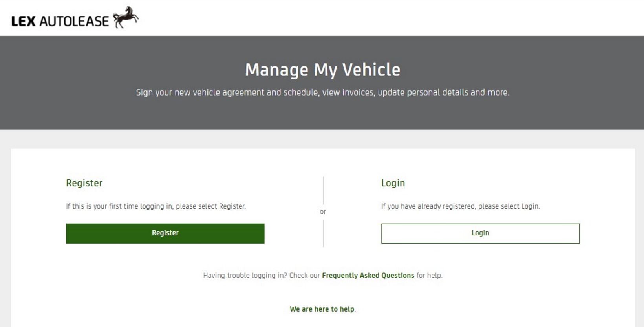Select the green Login section heading

click(393, 183)
